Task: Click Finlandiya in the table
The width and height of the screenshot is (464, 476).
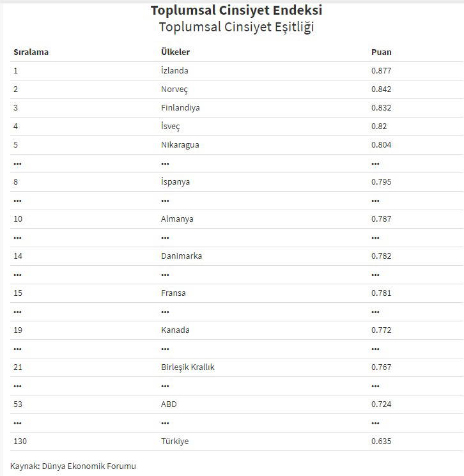Action: tap(180, 107)
